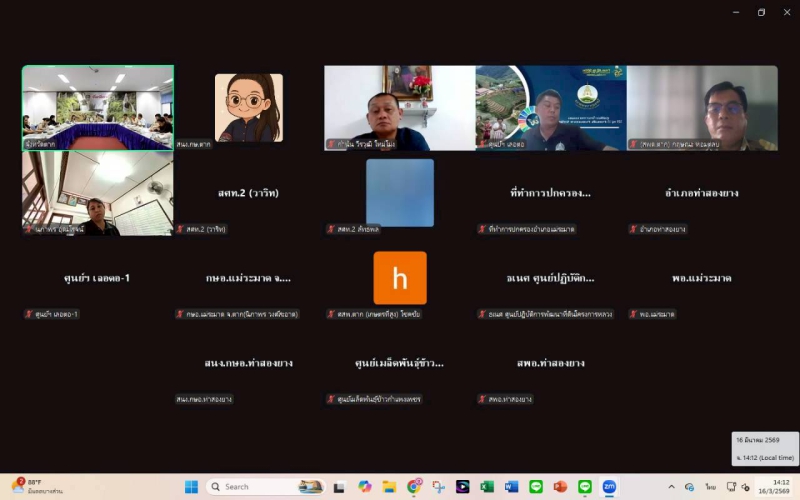Screen dimensions: 800x500
Task: Select the orange "h" avatar participant tile
Action: coord(400,278)
